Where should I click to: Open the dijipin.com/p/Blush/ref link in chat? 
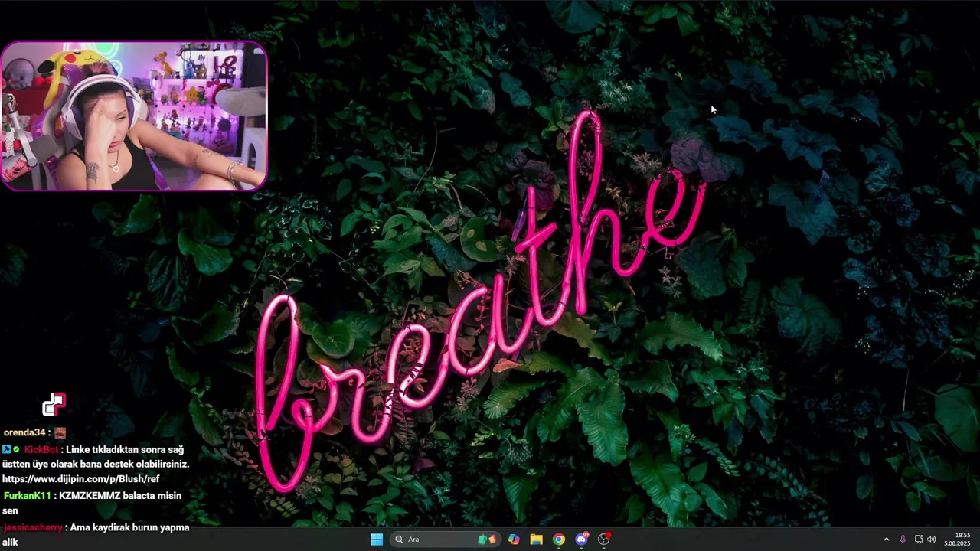coord(81,479)
